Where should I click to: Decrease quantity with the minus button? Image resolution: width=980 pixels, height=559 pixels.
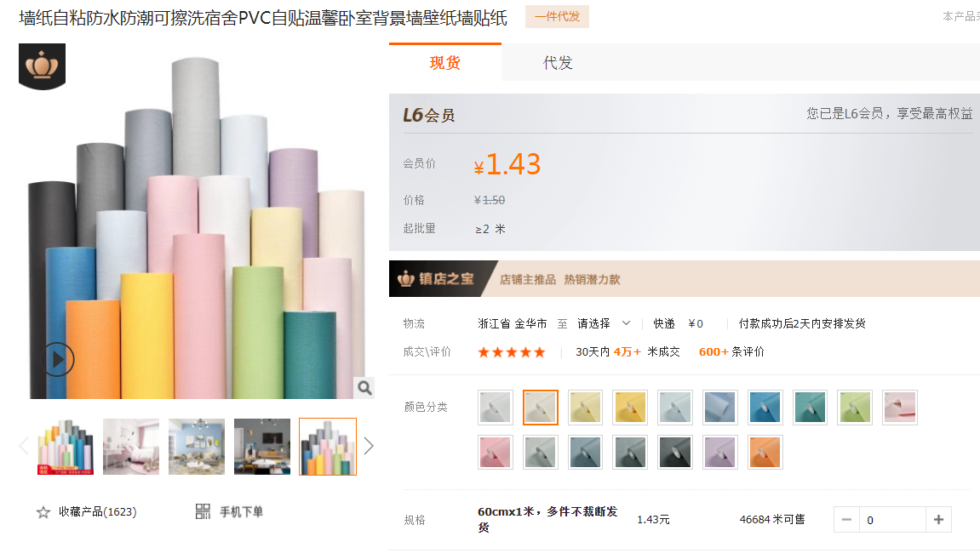coord(846,520)
